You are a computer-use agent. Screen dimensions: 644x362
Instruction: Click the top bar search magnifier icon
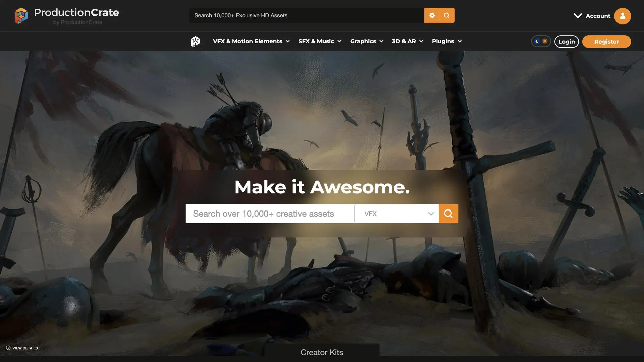coord(447,15)
